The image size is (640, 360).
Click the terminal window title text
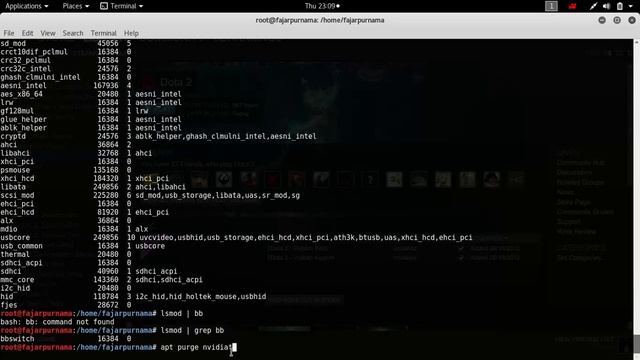tap(320, 20)
